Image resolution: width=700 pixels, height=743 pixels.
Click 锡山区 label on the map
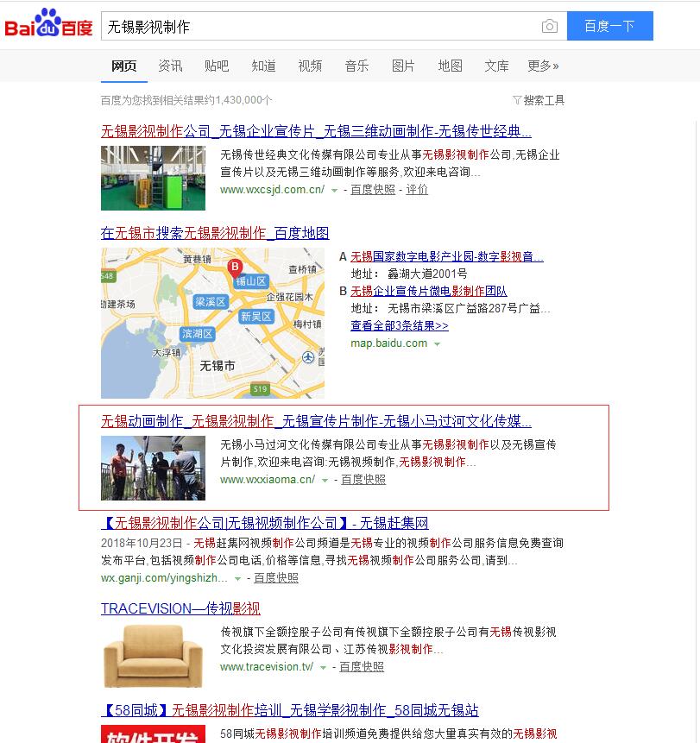pos(250,281)
